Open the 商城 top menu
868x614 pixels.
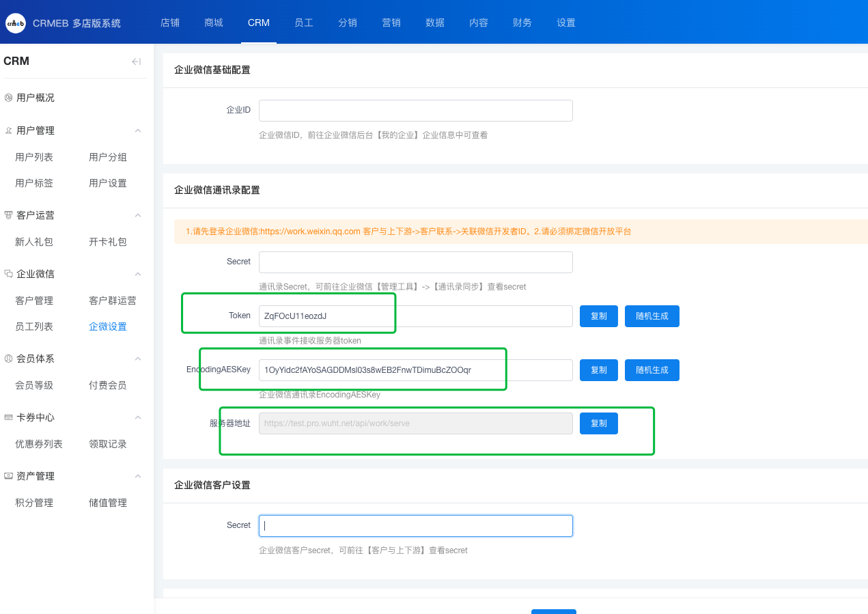[x=214, y=23]
